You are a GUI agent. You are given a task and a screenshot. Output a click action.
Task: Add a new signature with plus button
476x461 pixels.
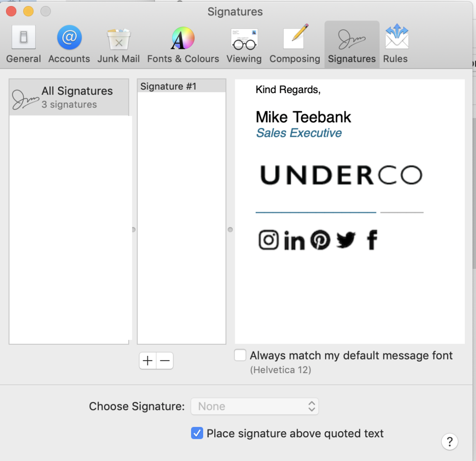147,361
